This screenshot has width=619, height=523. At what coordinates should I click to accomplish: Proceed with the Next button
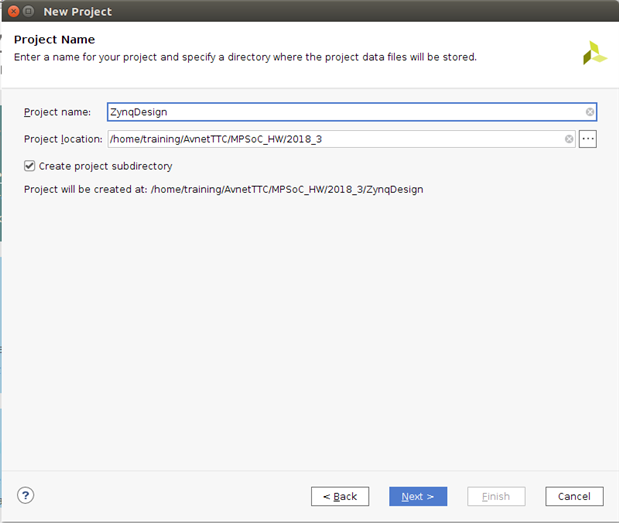[417, 496]
